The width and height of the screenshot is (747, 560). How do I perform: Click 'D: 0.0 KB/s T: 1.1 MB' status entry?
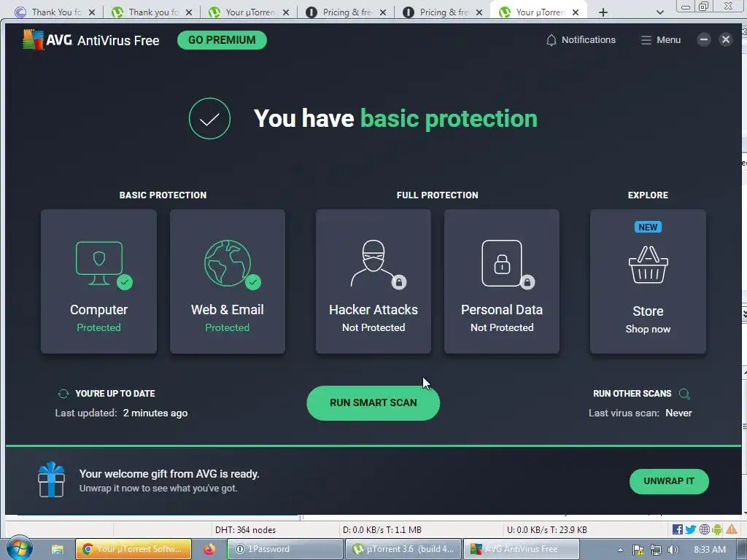point(382,529)
